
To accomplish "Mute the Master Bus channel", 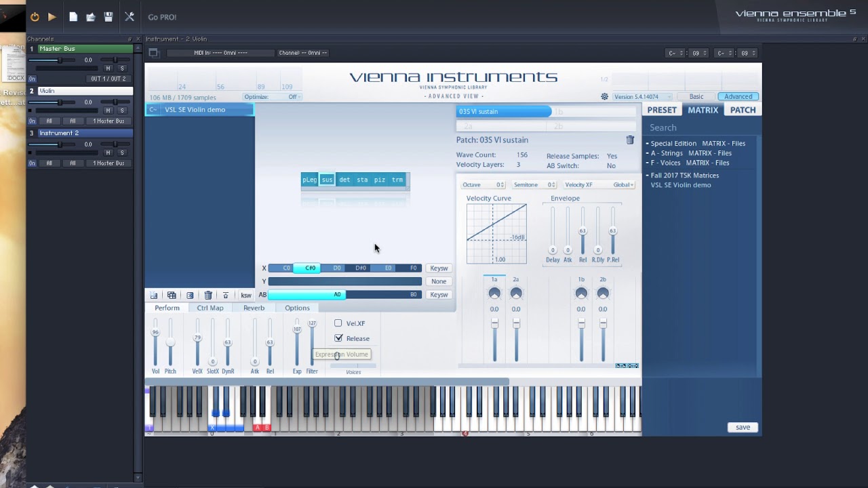I will click(x=108, y=68).
